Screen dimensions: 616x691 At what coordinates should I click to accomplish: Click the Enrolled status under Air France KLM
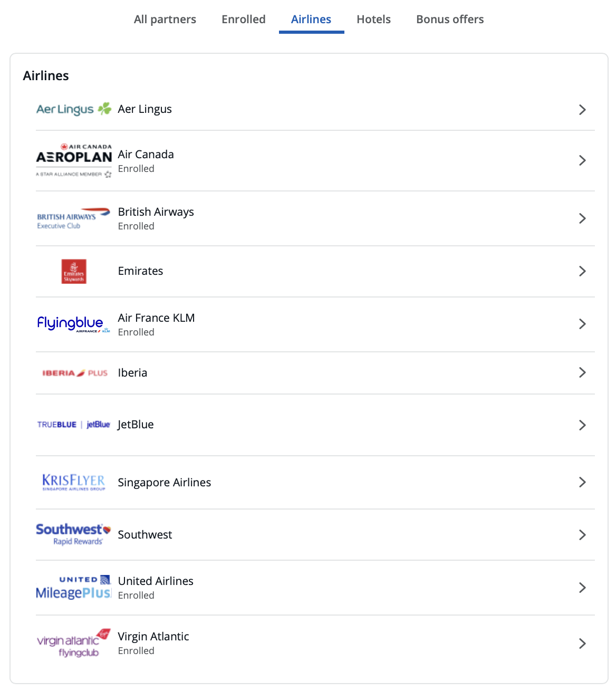coord(136,332)
